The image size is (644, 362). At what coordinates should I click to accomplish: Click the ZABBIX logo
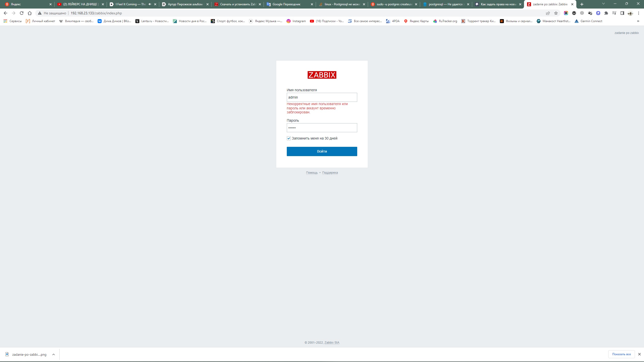point(322,75)
